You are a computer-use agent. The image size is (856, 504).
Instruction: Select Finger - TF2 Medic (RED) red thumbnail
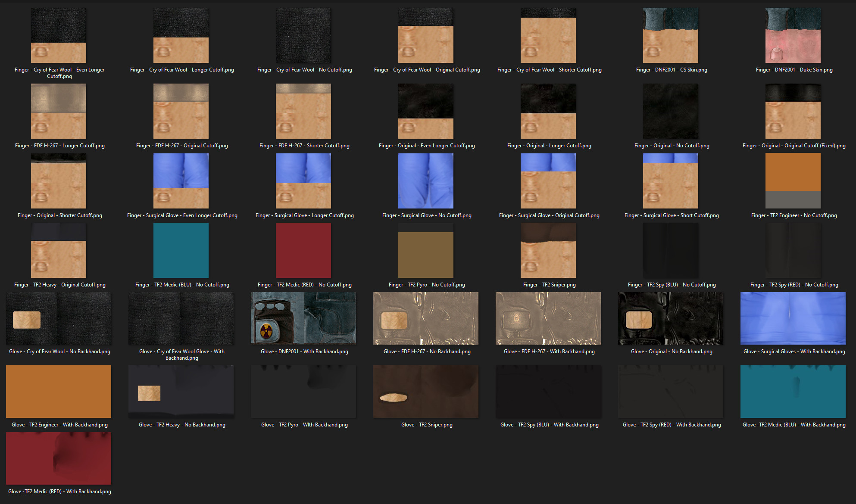303,250
